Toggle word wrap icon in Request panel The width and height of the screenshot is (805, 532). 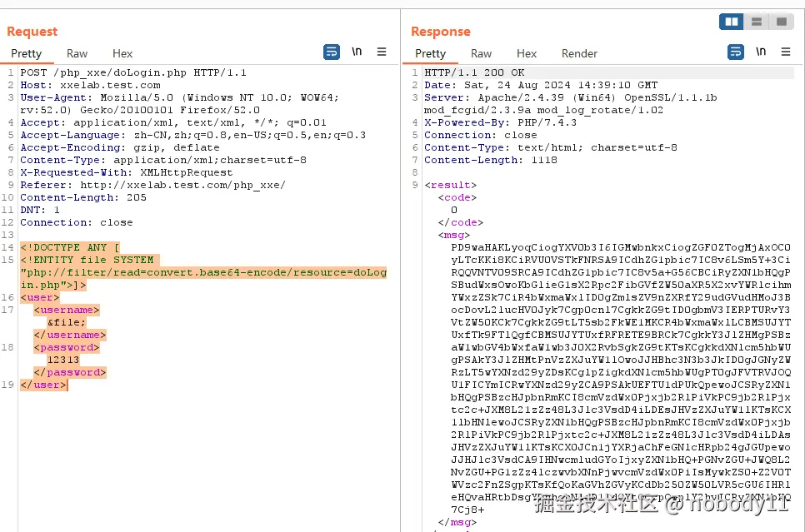point(332,52)
